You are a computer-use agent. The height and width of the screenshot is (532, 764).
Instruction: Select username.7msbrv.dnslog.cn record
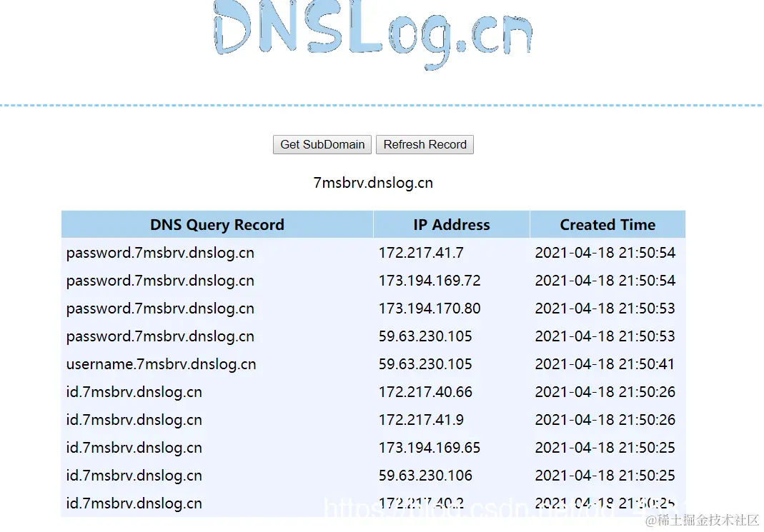click(162, 364)
